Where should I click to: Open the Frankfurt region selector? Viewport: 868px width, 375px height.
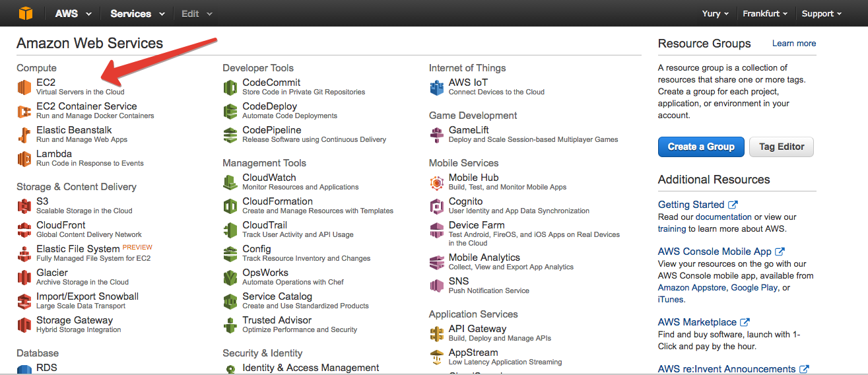pos(765,13)
